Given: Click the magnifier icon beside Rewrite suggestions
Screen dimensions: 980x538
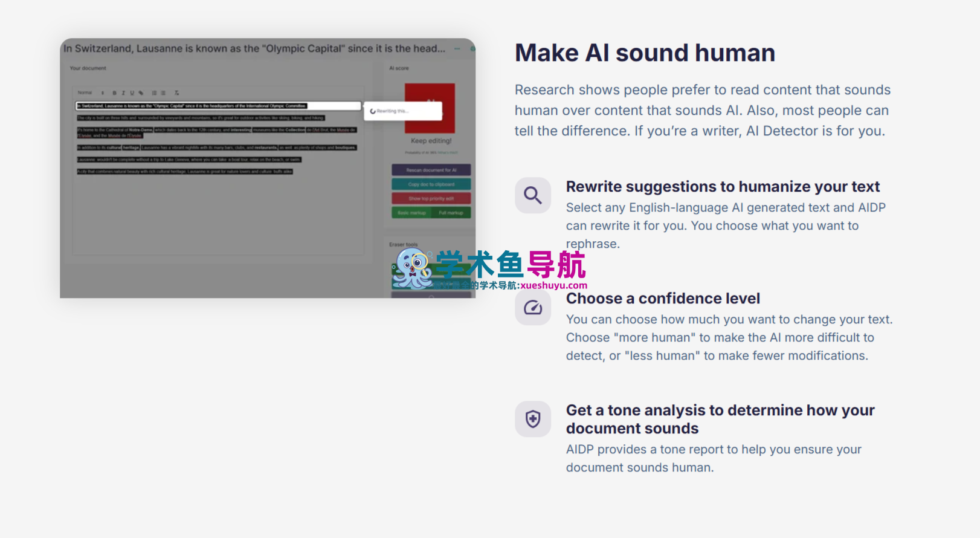Looking at the screenshot, I should click(533, 195).
